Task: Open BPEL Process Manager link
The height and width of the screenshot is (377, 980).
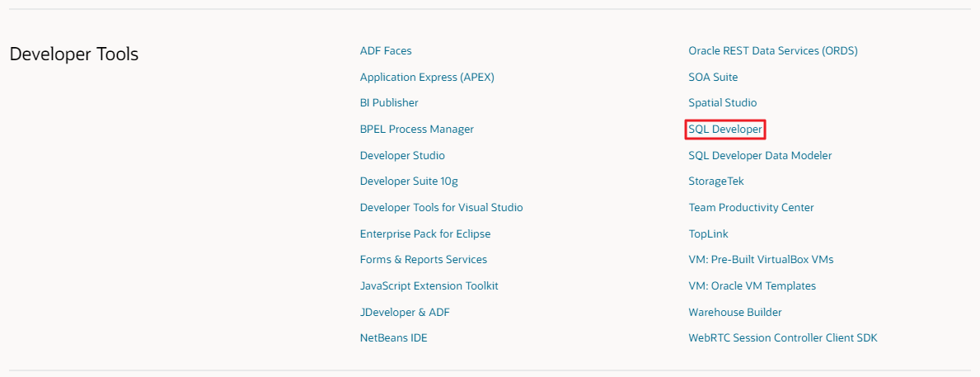Action: click(x=417, y=129)
